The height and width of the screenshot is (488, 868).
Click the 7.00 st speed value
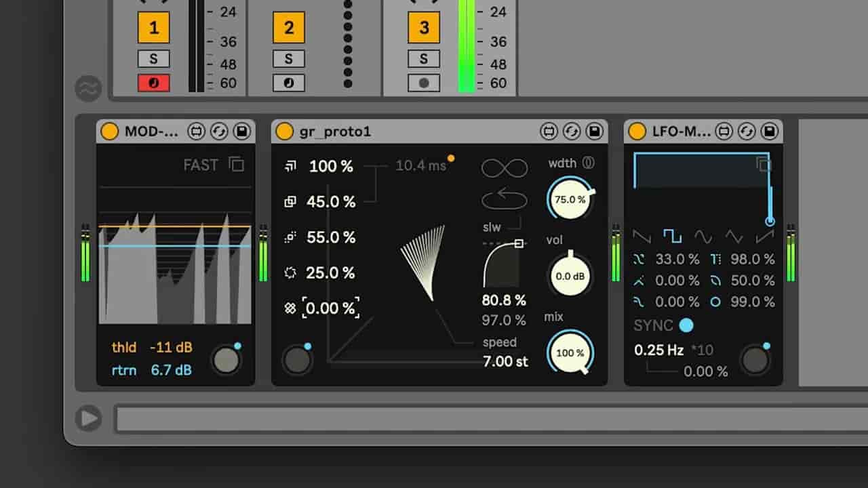(505, 361)
